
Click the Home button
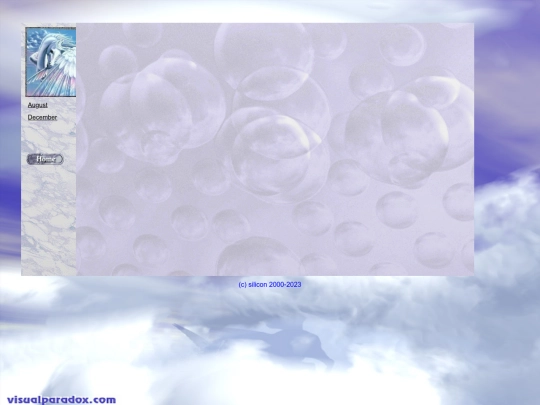point(45,159)
